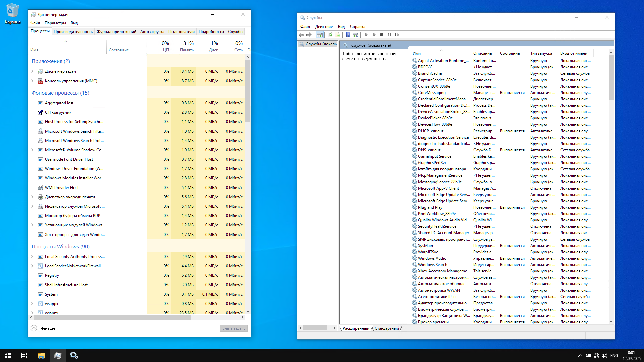Expand the Консоль управления (MMC) row
Image resolution: width=644 pixels, height=362 pixels.
pyautogui.click(x=32, y=81)
